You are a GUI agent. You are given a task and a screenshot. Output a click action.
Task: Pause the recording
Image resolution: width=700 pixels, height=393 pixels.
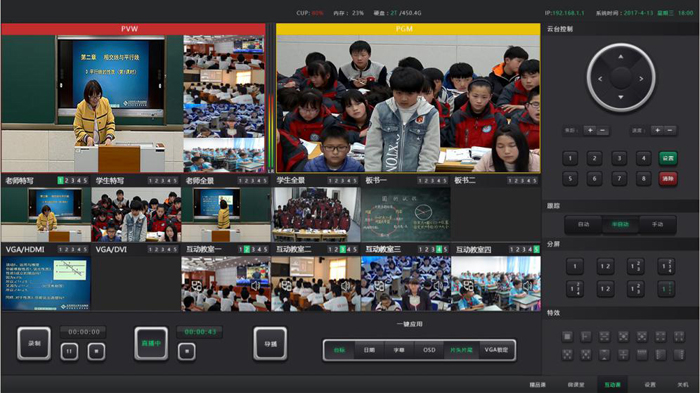tap(69, 351)
